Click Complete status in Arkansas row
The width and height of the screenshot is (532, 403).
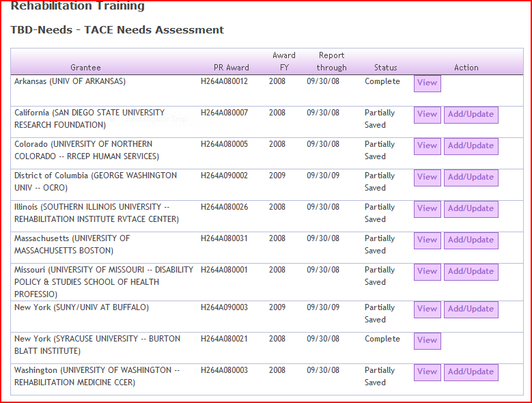click(x=382, y=81)
